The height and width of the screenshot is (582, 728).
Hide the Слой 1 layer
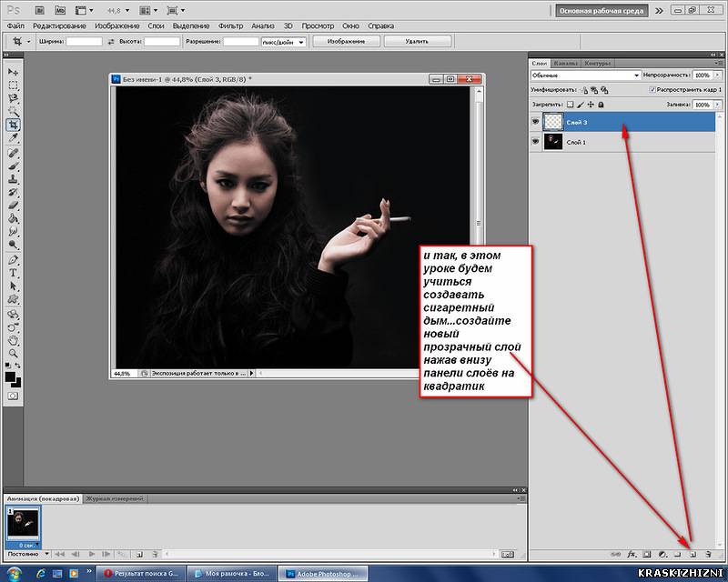[535, 141]
